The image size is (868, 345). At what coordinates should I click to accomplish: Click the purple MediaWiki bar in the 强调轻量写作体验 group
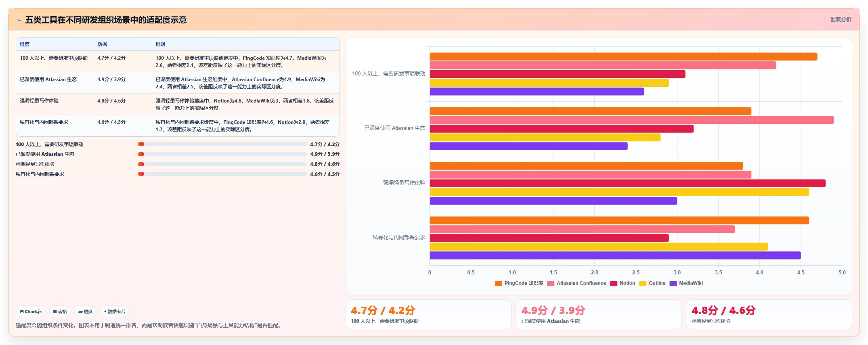(x=554, y=201)
